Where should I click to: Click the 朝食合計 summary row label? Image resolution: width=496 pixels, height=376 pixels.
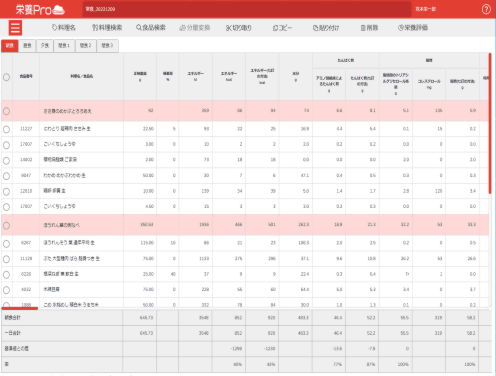pos(12,317)
